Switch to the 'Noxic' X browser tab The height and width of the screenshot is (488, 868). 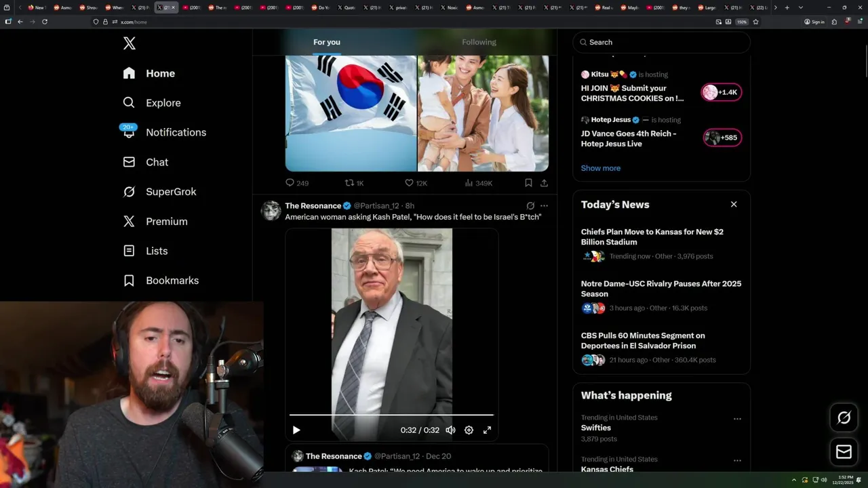449,7
